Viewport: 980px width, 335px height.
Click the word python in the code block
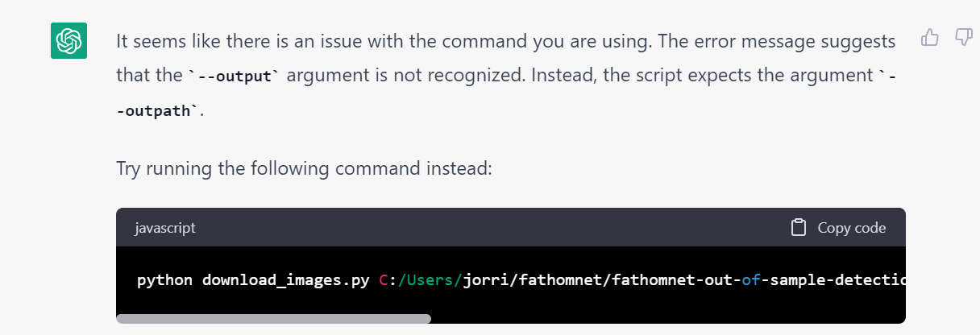coord(165,280)
